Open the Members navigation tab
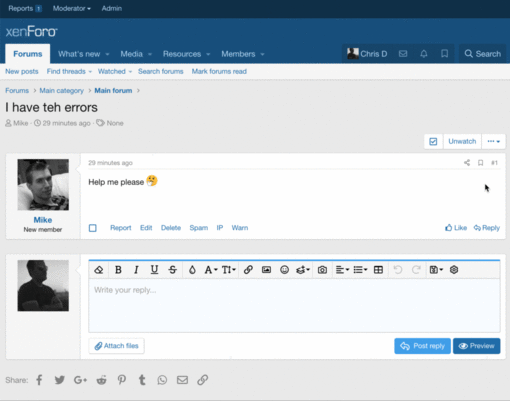 tap(243, 54)
